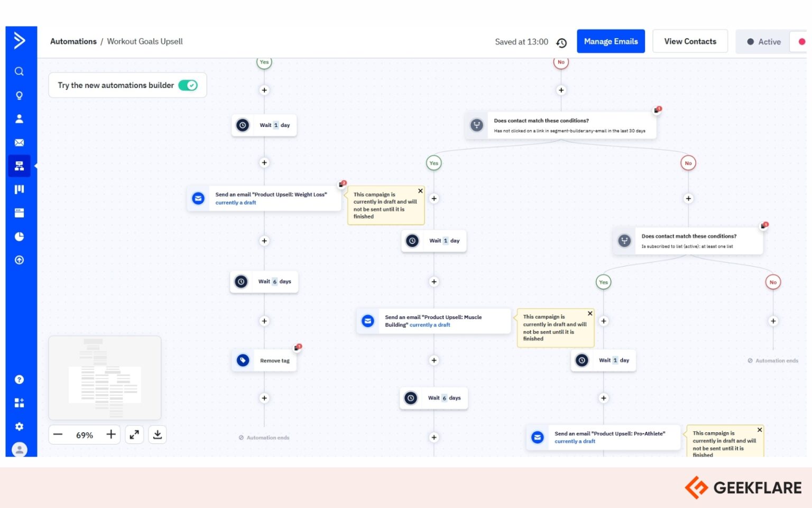Open Campaigns via envelope sidebar icon
The height and width of the screenshot is (508, 812).
pos(19,142)
